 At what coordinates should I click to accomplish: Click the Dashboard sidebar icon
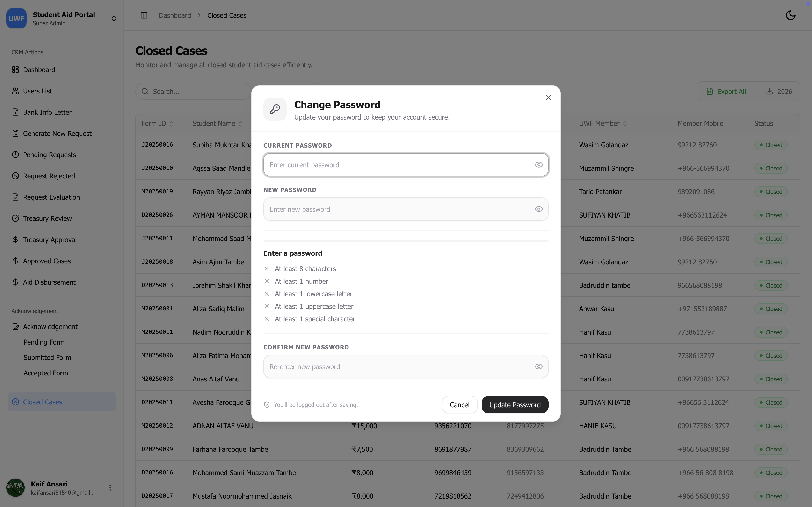[15, 70]
